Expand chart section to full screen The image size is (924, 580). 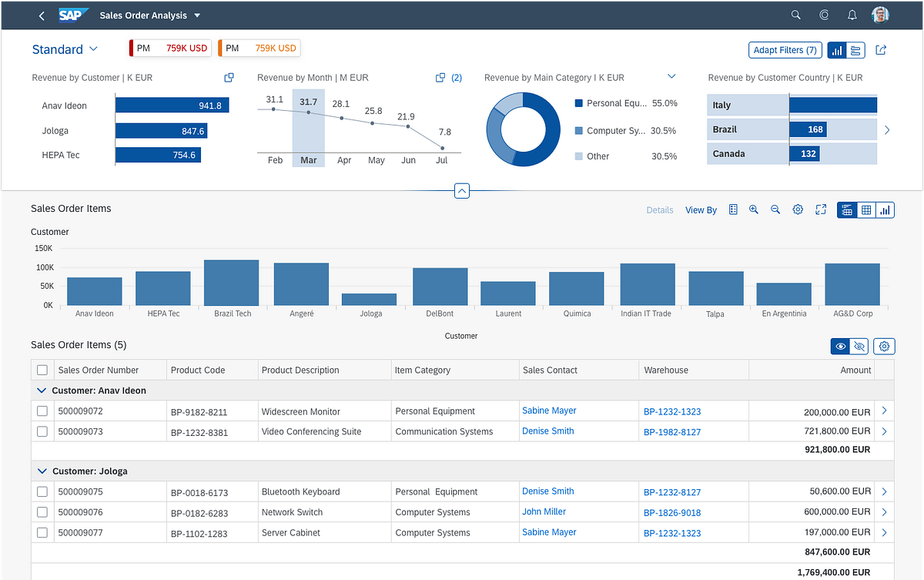click(x=820, y=210)
